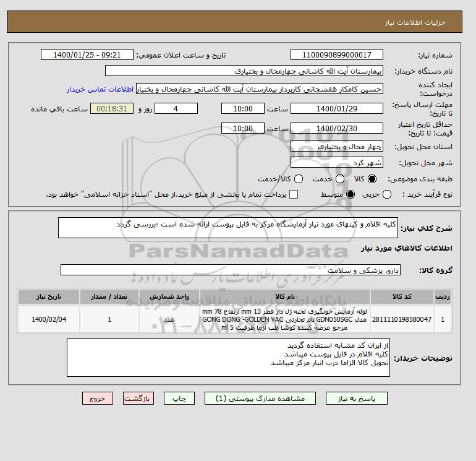Image resolution: width=476 pixels, height=461 pixels.
Task: Click the blood collection tube product name cell
Action: click(x=285, y=319)
